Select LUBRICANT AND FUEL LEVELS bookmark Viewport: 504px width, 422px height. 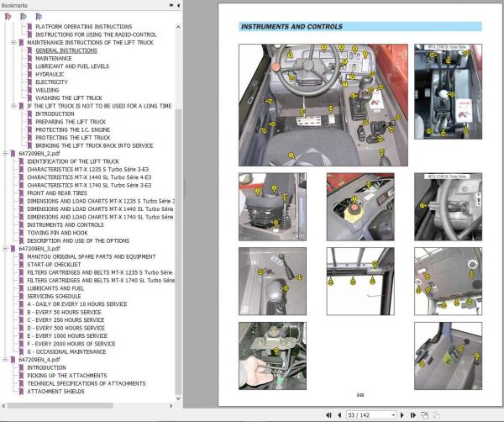pyautogui.click(x=72, y=66)
